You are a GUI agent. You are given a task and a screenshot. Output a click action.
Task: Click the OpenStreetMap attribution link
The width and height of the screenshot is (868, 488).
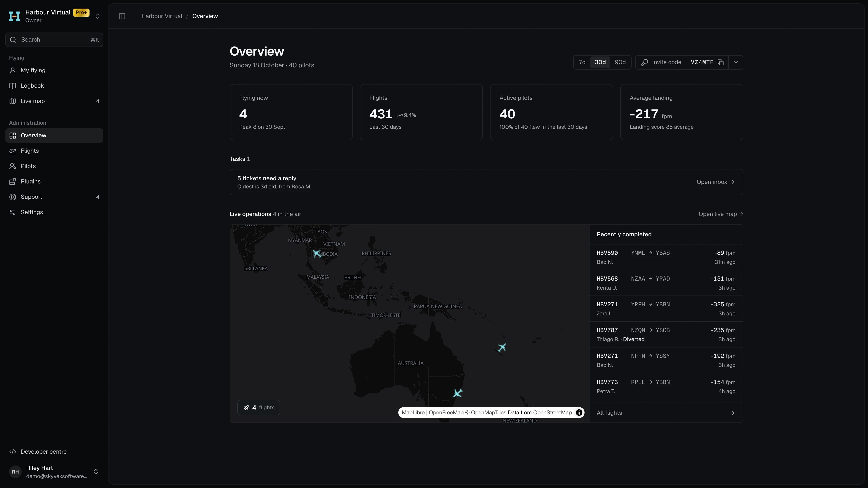tap(552, 413)
